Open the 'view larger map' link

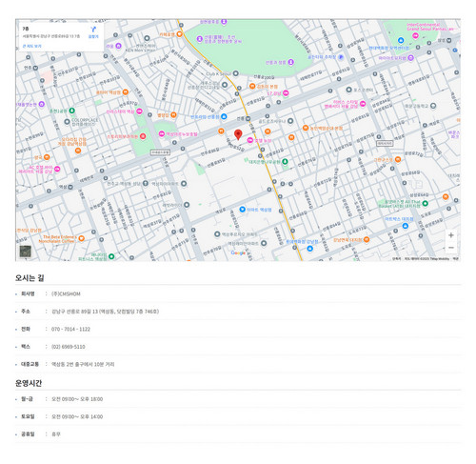[x=31, y=46]
